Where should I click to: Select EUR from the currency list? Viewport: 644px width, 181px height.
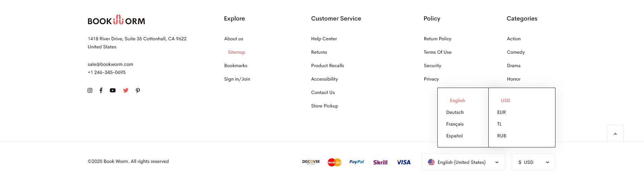tap(501, 112)
